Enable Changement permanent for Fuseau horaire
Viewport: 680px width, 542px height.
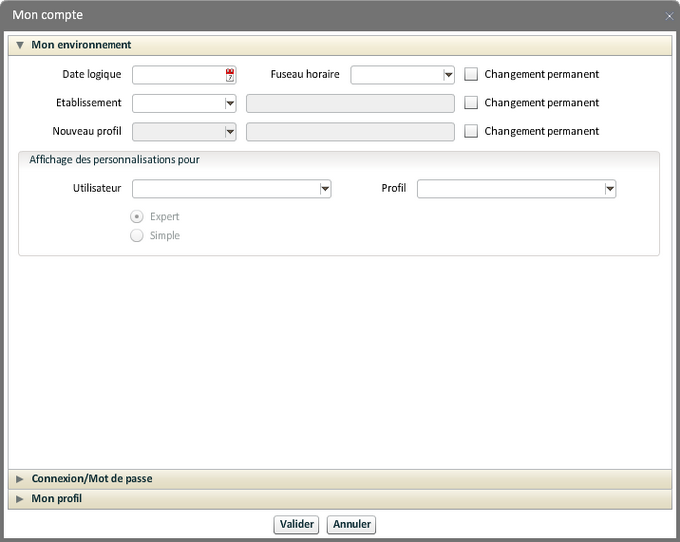click(x=472, y=74)
